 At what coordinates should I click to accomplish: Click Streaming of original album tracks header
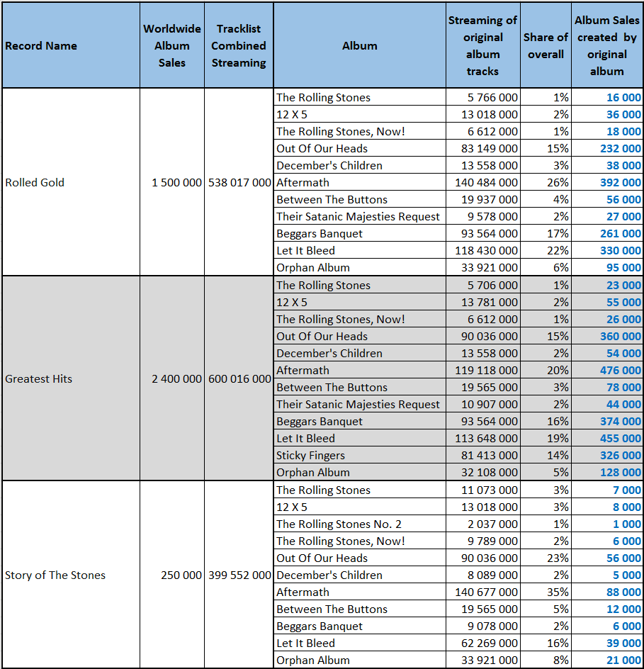pyautogui.click(x=482, y=45)
